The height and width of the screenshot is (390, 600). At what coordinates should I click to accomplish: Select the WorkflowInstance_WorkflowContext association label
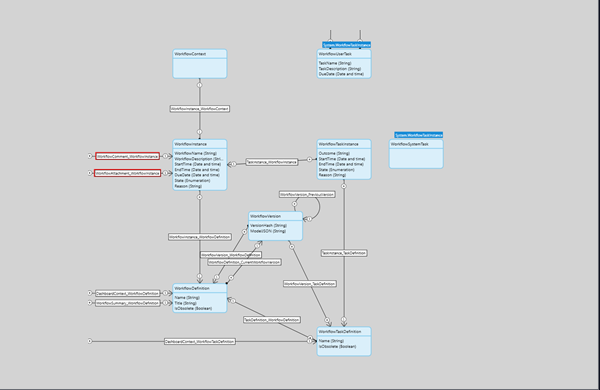click(200, 109)
